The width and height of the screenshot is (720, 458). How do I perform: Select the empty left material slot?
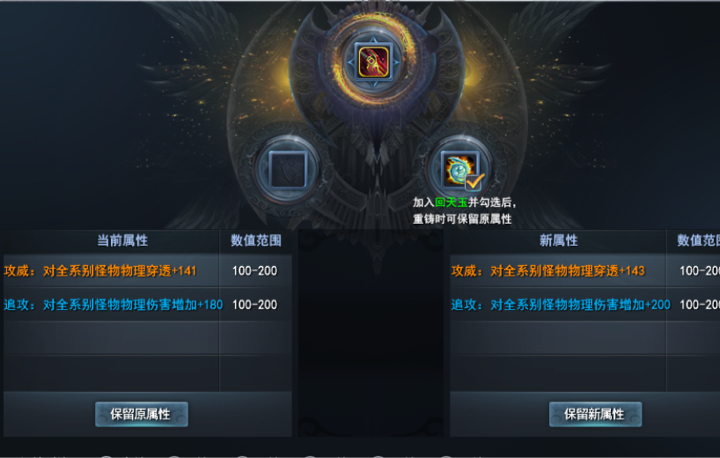coord(288,170)
